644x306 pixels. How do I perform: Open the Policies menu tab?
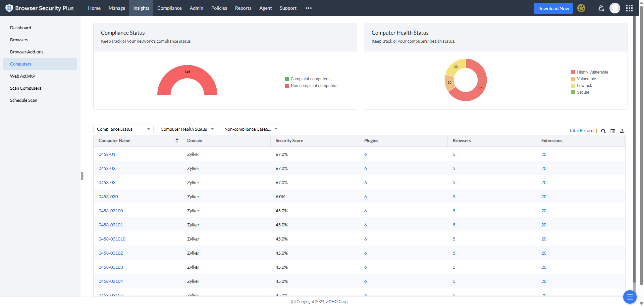coord(219,8)
